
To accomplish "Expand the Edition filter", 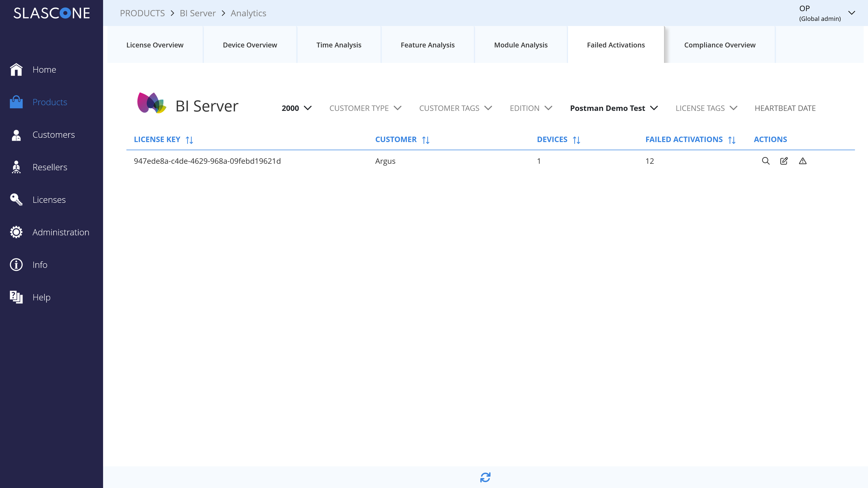I will [531, 108].
